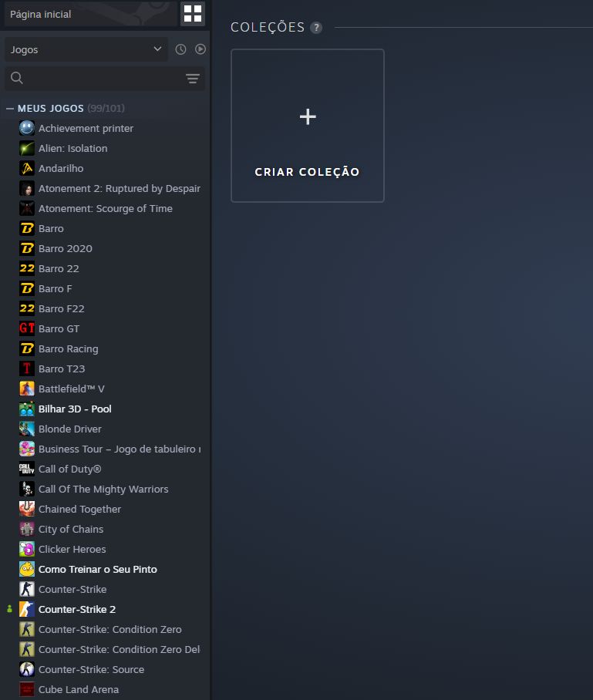Click the Atonement 2 game icon
Image resolution: width=593 pixels, height=700 pixels.
click(27, 188)
